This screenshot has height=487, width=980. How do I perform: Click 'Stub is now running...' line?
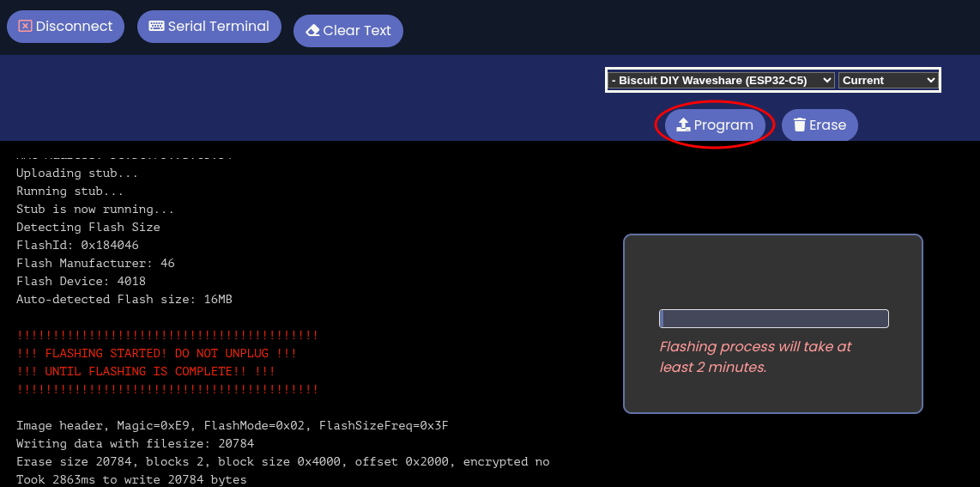pyautogui.click(x=95, y=210)
